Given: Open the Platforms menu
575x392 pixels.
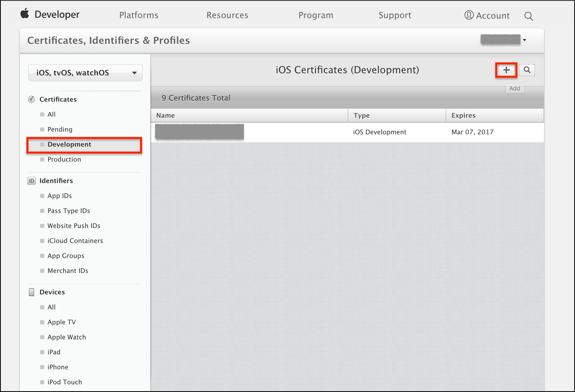Looking at the screenshot, I should click(x=139, y=15).
